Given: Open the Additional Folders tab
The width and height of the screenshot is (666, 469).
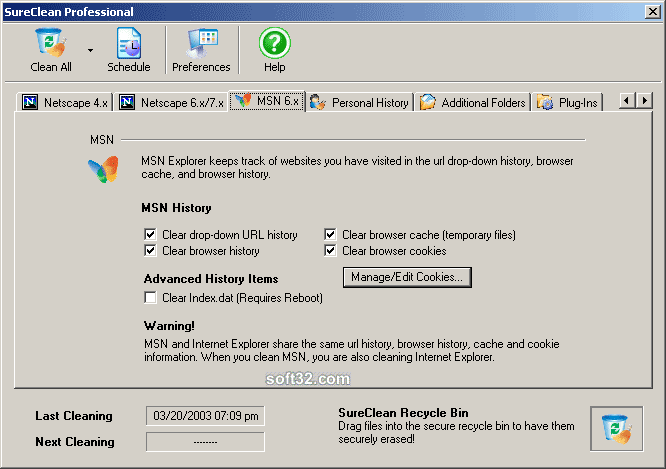Looking at the screenshot, I should [x=473, y=102].
